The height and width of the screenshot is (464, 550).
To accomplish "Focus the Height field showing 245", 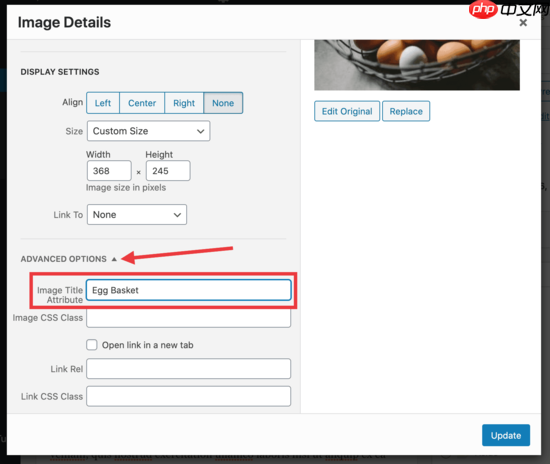I will pos(168,171).
